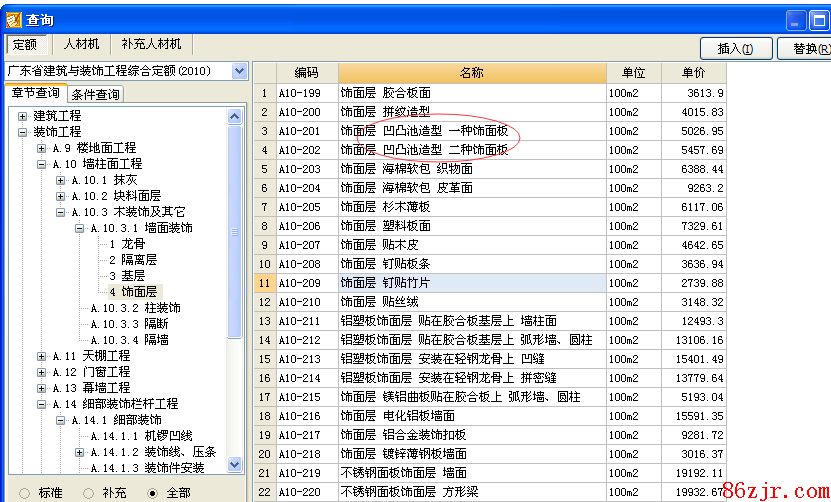The image size is (831, 502).
Task: Open the 条件查询 tab
Action: coord(95,95)
